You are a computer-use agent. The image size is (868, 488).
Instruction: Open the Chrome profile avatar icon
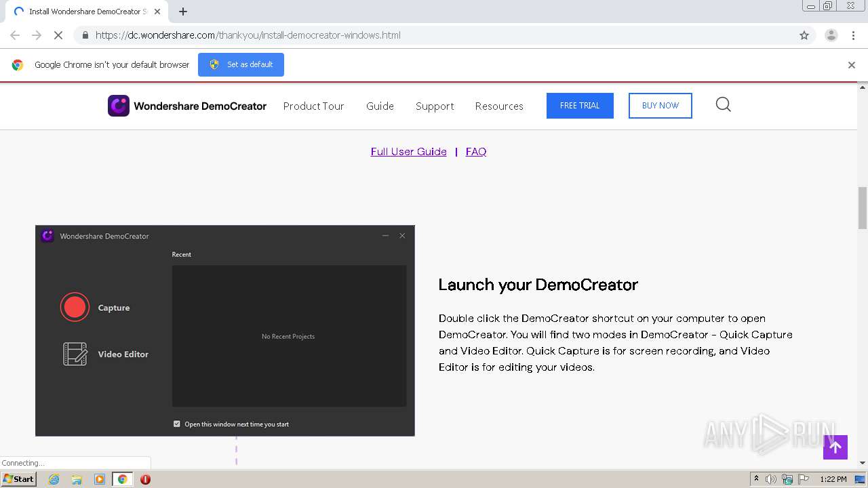(x=831, y=35)
